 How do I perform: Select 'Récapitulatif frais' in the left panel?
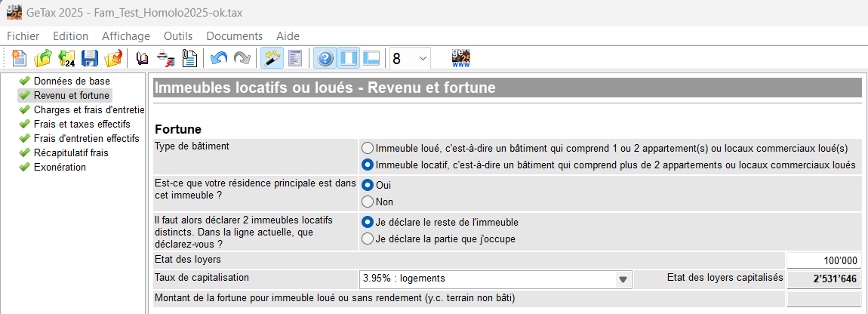pyautogui.click(x=71, y=152)
